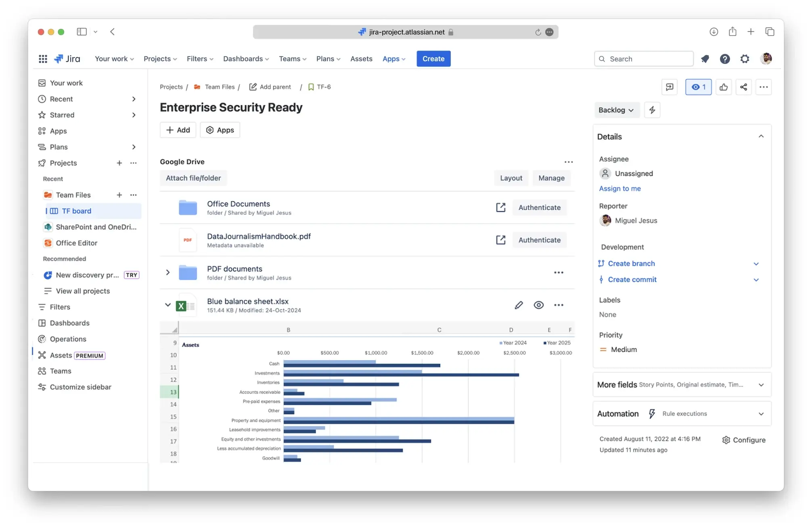The height and width of the screenshot is (528, 812).
Task: Click the browser address bar
Action: 406,32
